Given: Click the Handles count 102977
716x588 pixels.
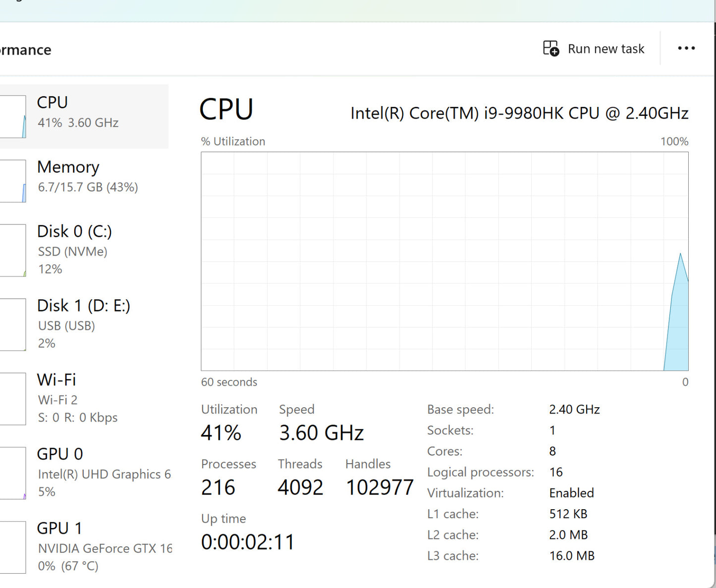Looking at the screenshot, I should coord(380,487).
